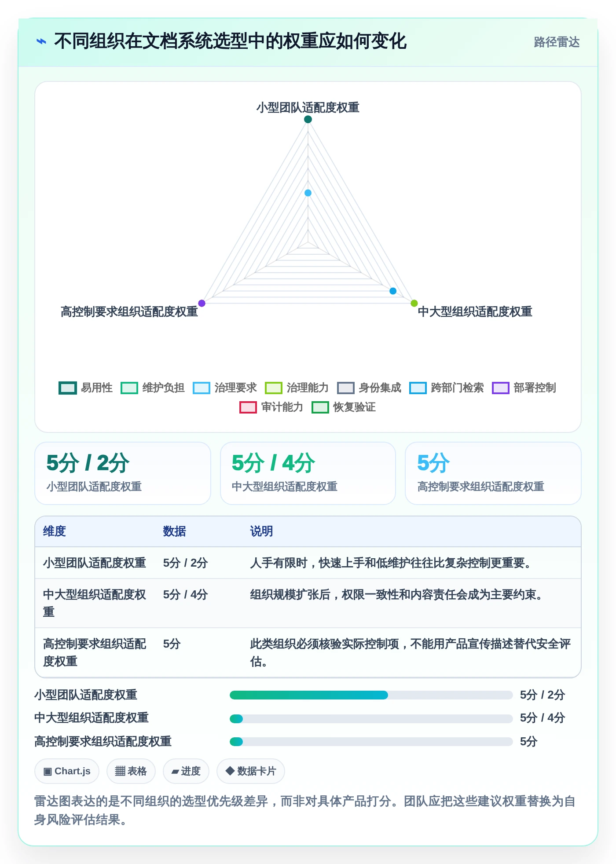Click the yellow-green point at the radar right vertex
This screenshot has width=616, height=864.
pos(414,303)
